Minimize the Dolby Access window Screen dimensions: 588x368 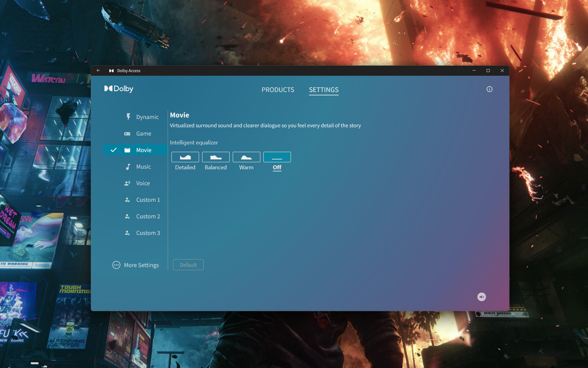pos(474,71)
